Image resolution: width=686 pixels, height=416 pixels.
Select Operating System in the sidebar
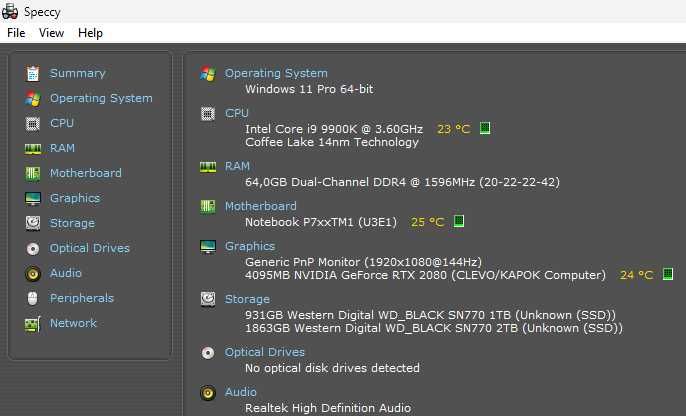coord(101,98)
